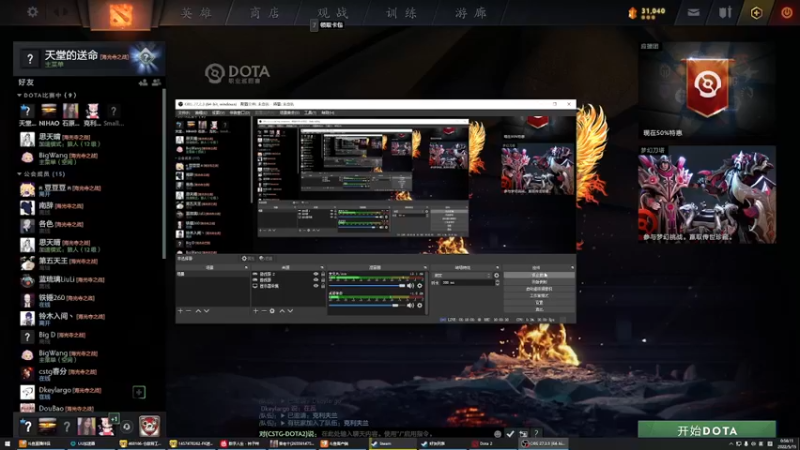Click arrow at OBS sources panel header
Image resolution: width=800 pixels, height=450 pixels.
click(x=321, y=267)
